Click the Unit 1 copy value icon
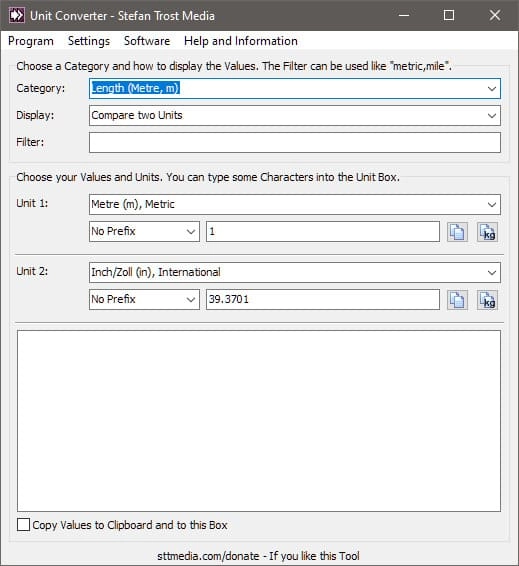The width and height of the screenshot is (519, 566). (457, 232)
